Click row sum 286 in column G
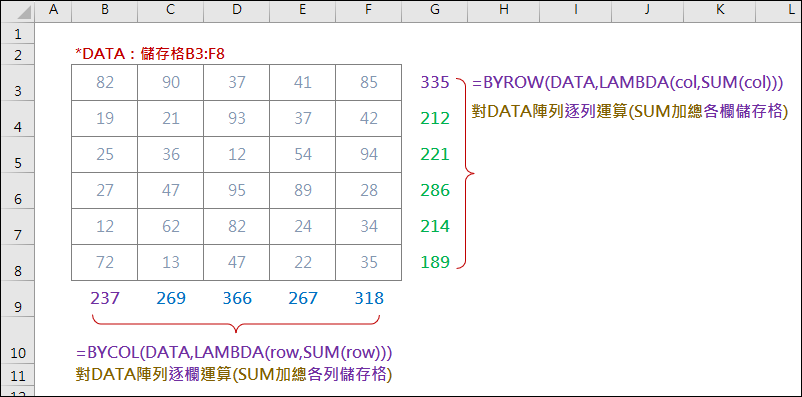The width and height of the screenshot is (802, 397). tap(435, 190)
